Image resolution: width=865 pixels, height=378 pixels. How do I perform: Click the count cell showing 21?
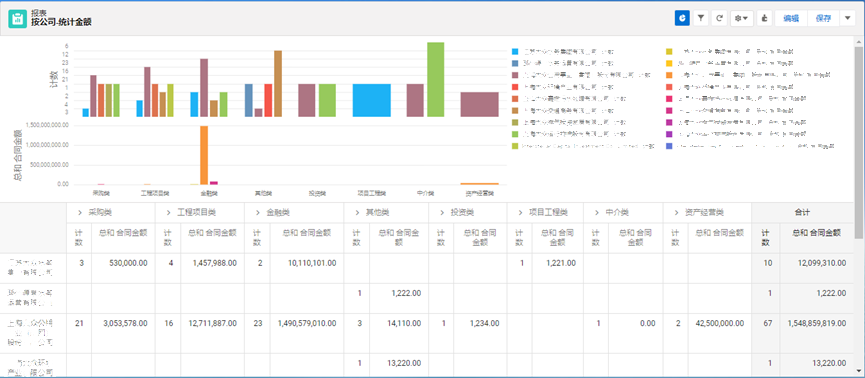point(79,333)
